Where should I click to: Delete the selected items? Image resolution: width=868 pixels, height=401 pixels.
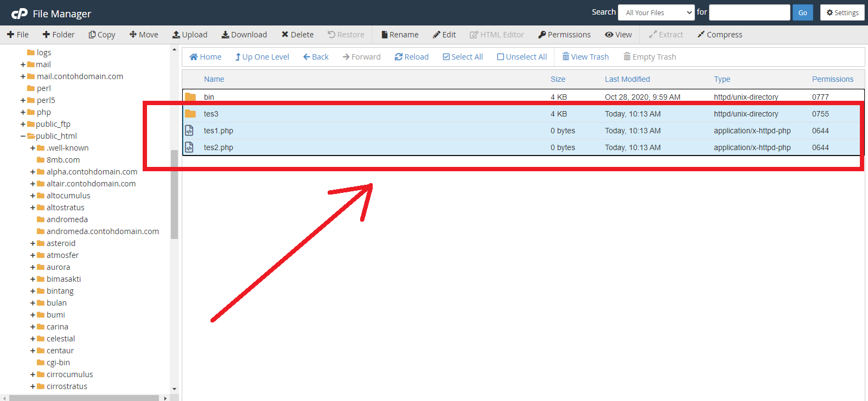[x=297, y=35]
